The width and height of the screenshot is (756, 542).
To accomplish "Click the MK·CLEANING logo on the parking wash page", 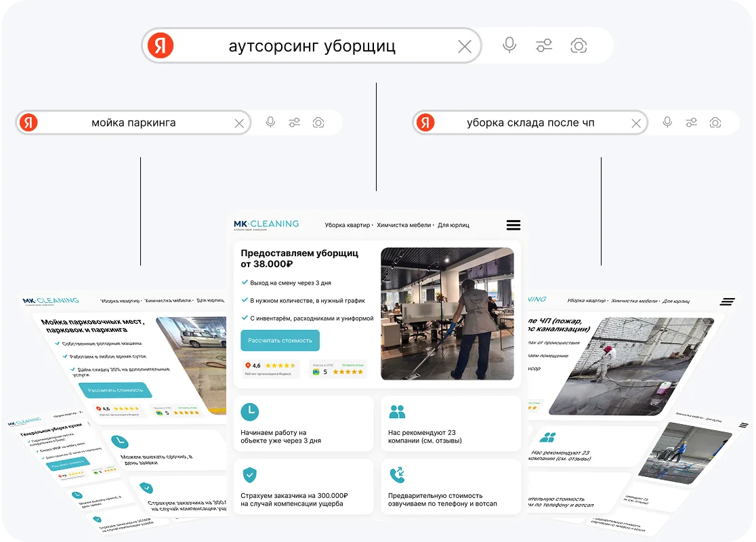I will click(51, 301).
